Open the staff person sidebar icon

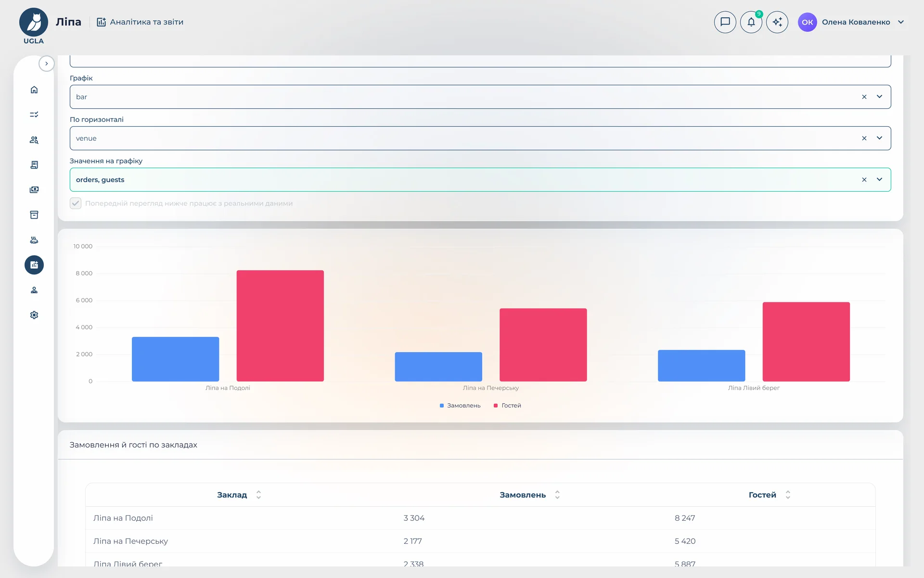click(34, 290)
